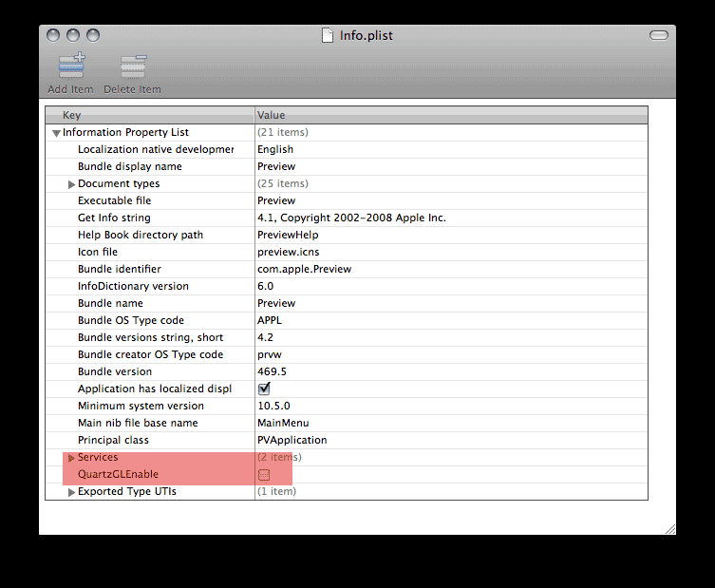Click the toolbar toggle pill button
This screenshot has width=715, height=588.
pyautogui.click(x=658, y=35)
